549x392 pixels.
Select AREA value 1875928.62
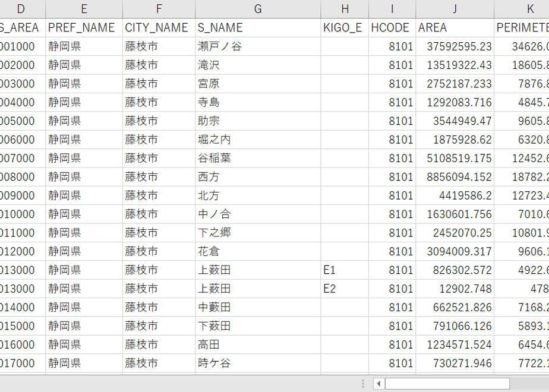click(455, 140)
